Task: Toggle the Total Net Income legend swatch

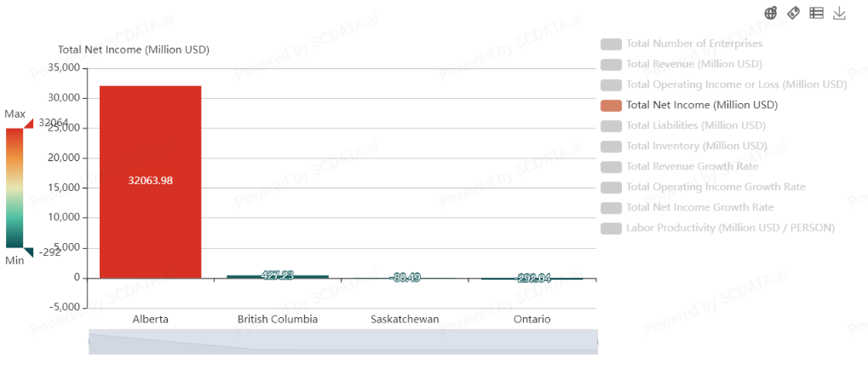Action: point(612,106)
